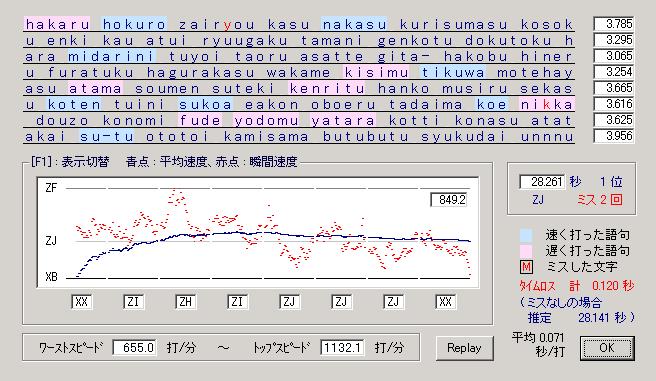
Task: Click the first XX level box under graph
Action: (x=82, y=302)
